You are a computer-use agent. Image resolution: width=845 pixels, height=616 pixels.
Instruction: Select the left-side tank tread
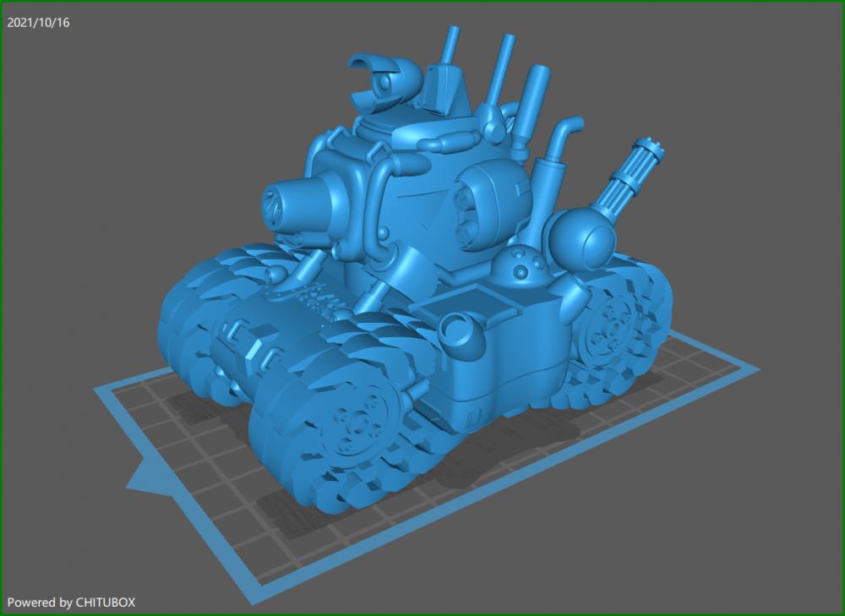pyautogui.click(x=211, y=321)
